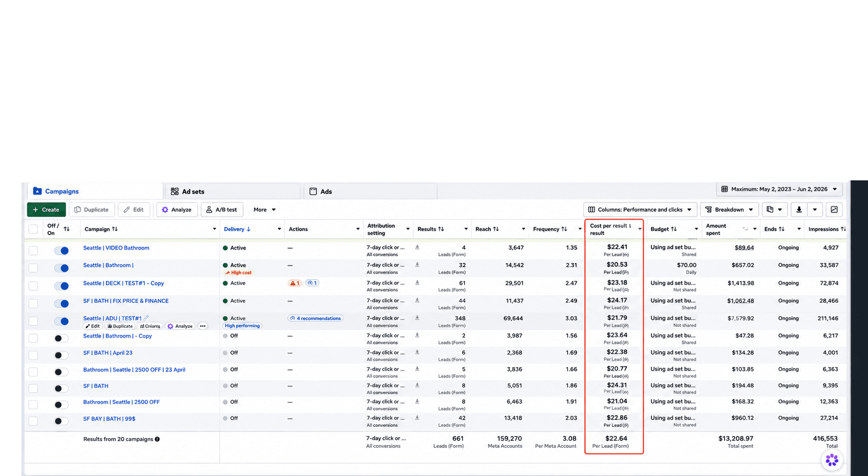Open Cost per result column dropdown arrow
868x476 pixels.
(640, 229)
